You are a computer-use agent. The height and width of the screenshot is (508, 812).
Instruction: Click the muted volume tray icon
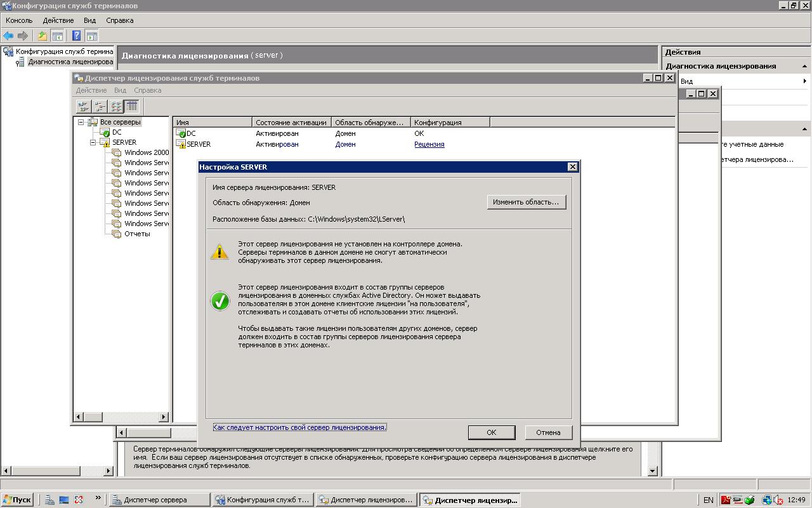coord(778,500)
